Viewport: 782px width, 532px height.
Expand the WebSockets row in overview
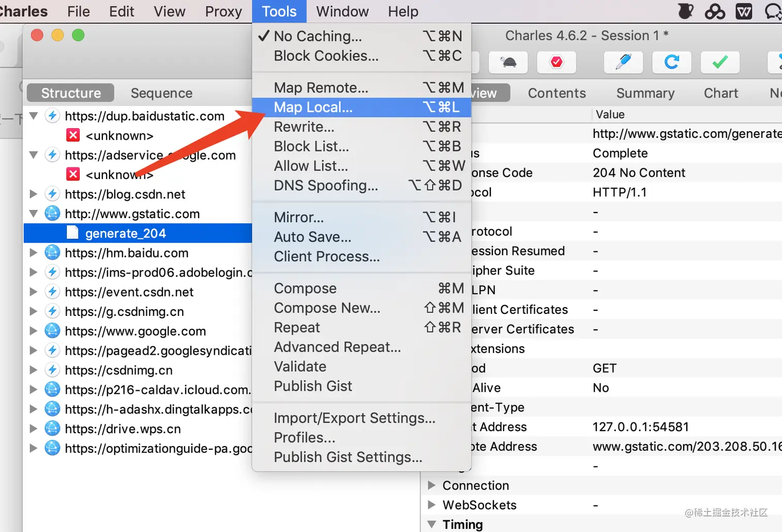click(x=432, y=505)
